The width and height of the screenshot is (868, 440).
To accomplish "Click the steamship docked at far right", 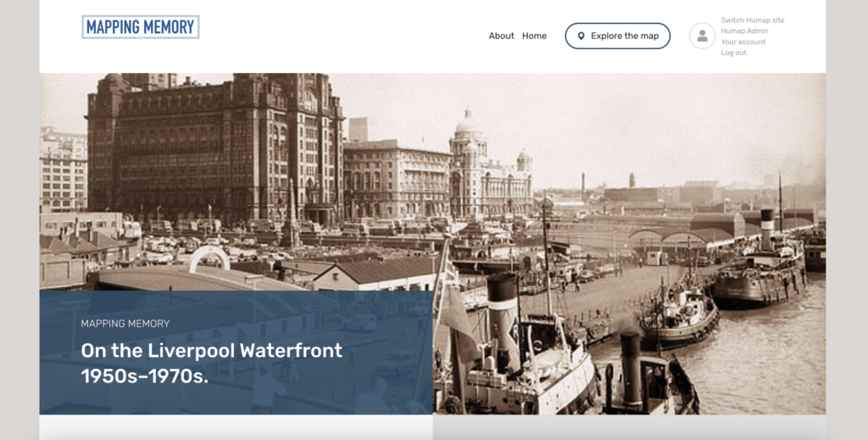I will coord(759,265).
